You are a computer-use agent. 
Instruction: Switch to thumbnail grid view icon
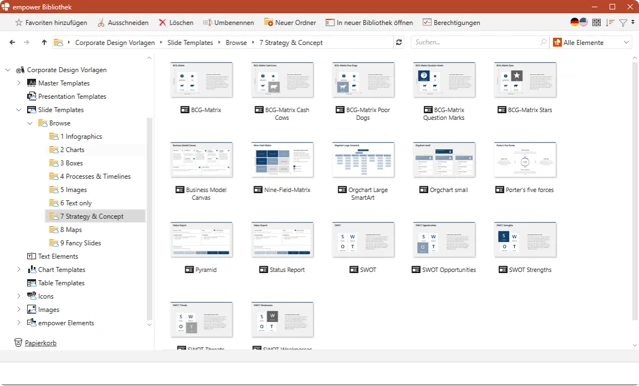point(596,23)
